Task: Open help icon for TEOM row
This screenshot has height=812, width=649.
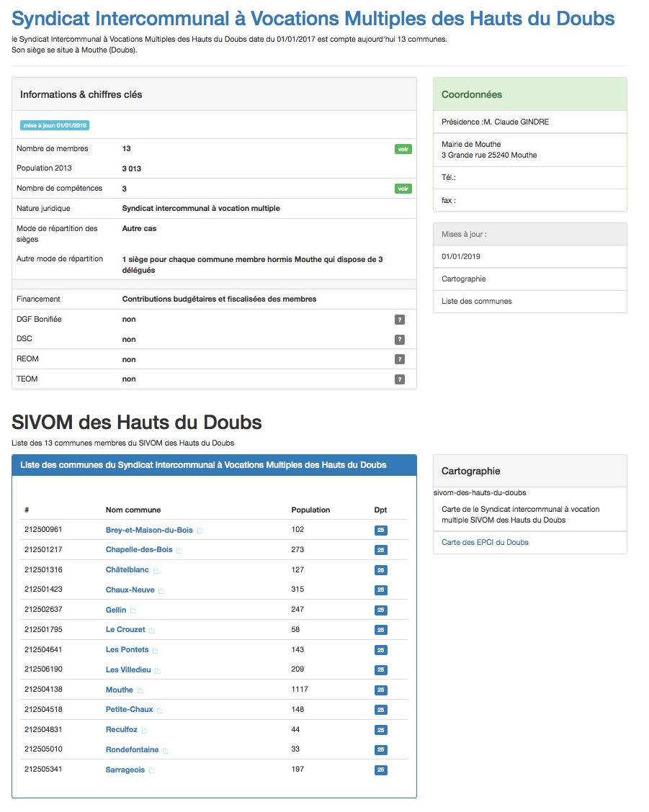Action: tap(399, 379)
